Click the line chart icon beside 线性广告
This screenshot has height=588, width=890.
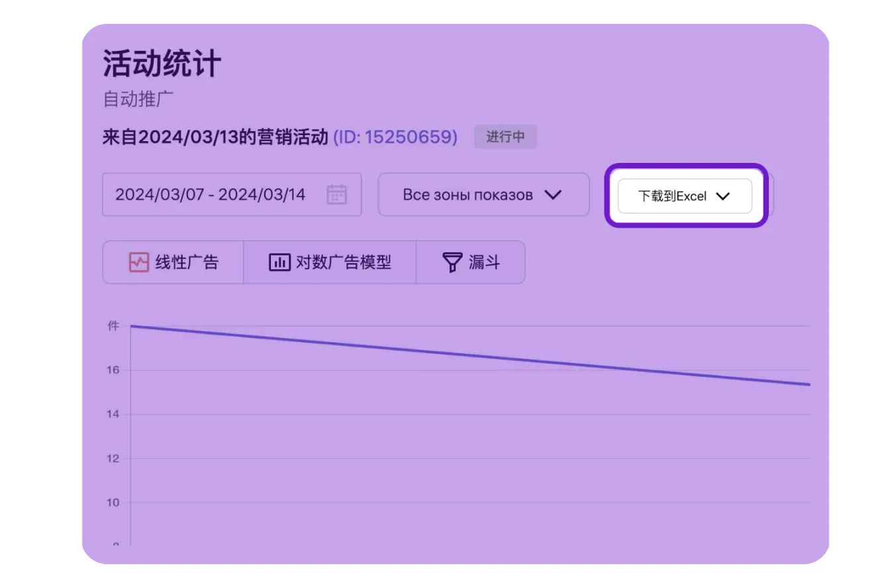pyautogui.click(x=138, y=262)
